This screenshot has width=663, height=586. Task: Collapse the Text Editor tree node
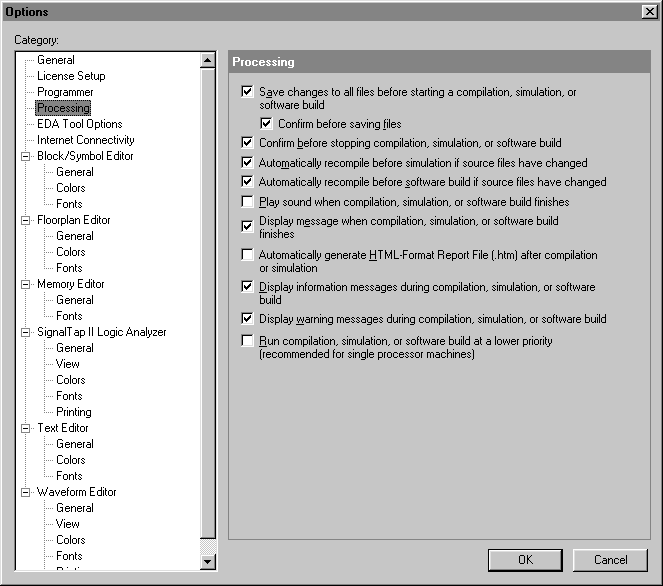click(x=26, y=428)
